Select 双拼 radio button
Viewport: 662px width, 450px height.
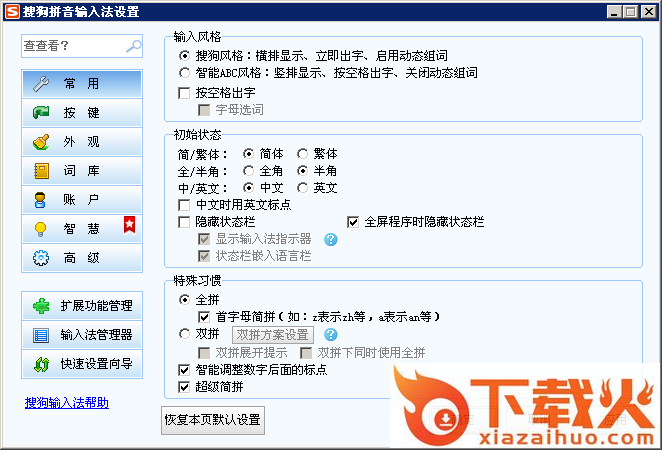184,334
